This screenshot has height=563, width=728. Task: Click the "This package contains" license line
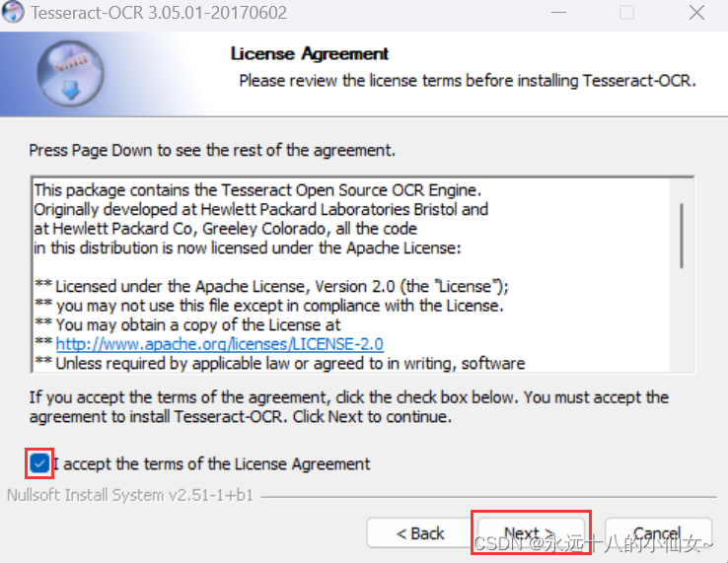coord(256,190)
